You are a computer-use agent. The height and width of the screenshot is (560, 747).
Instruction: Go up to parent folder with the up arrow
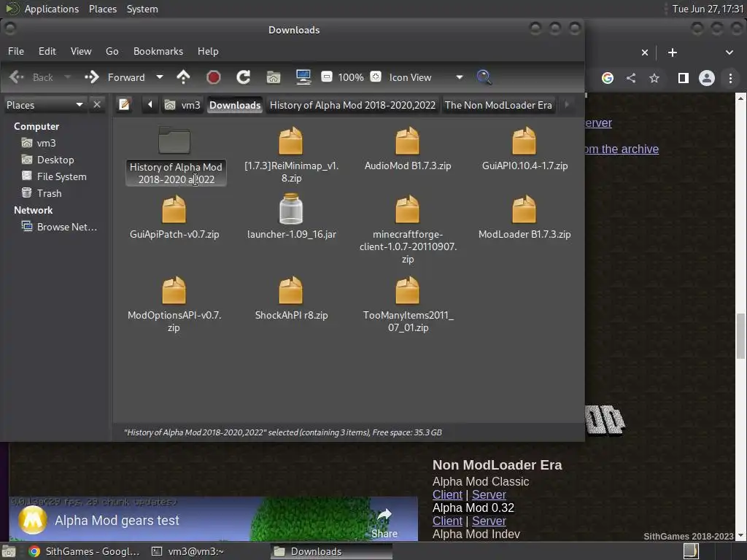pos(183,77)
